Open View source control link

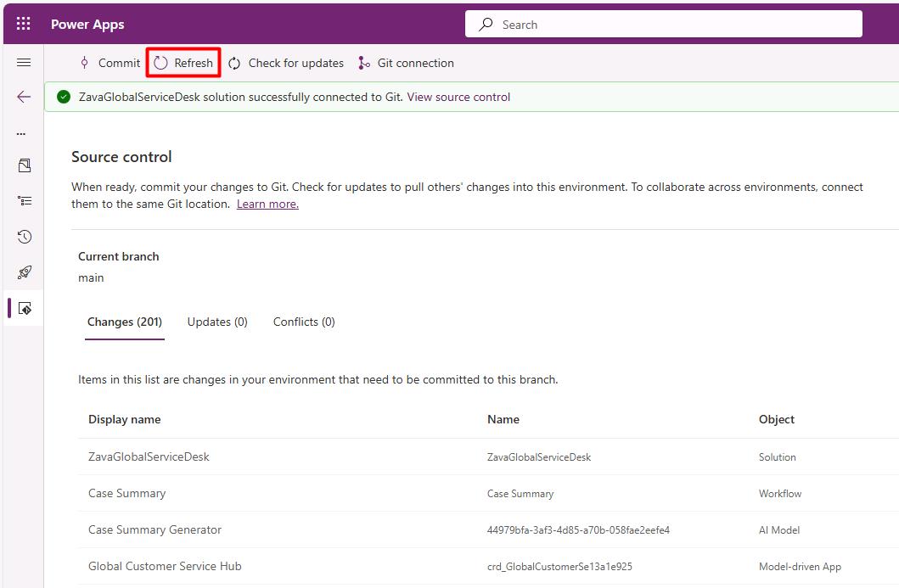(458, 97)
